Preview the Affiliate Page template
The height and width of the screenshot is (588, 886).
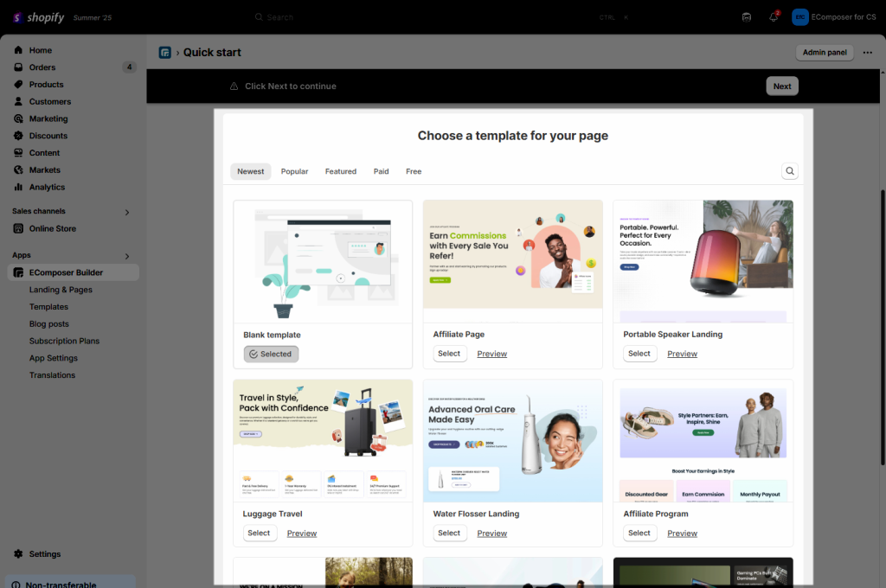coord(492,354)
